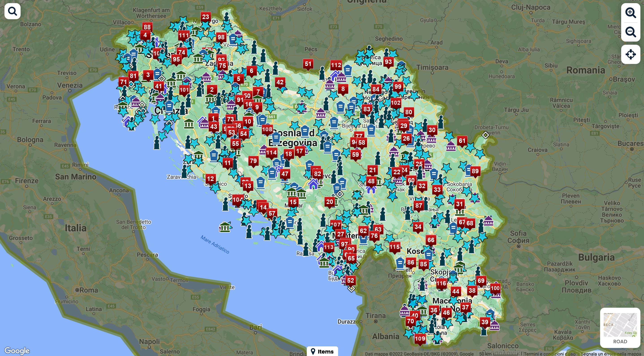Select red cluster marker 30

point(432,130)
